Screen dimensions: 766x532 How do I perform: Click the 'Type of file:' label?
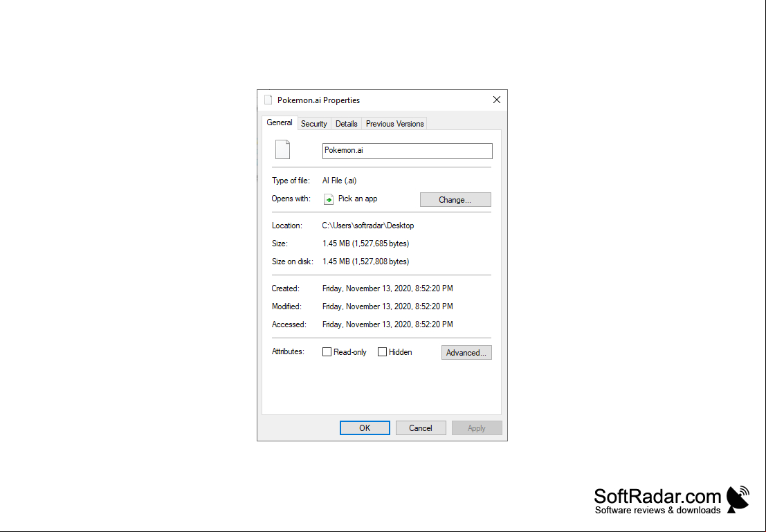[291, 181]
